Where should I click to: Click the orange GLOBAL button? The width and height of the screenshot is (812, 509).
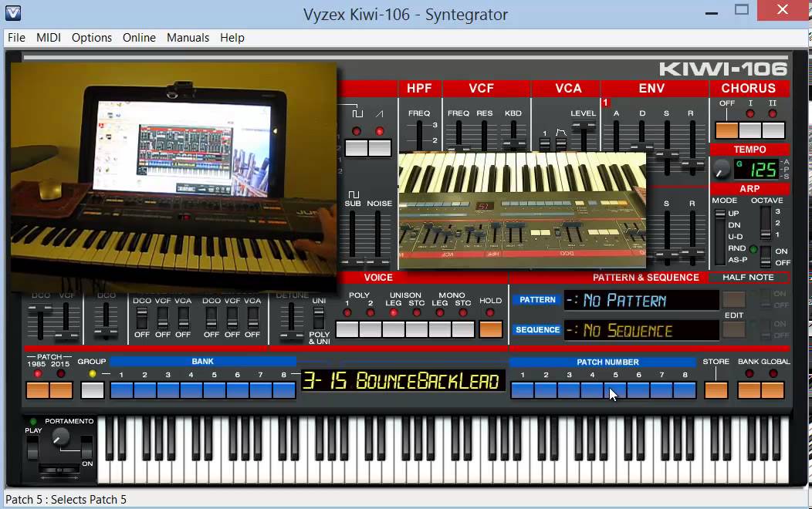pyautogui.click(x=773, y=390)
